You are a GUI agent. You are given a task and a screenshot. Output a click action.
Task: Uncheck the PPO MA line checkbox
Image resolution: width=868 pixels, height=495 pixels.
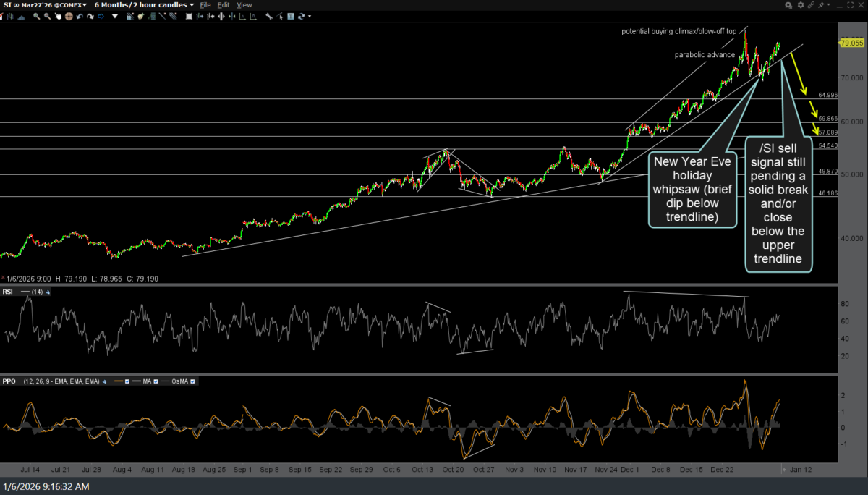pyautogui.click(x=154, y=381)
